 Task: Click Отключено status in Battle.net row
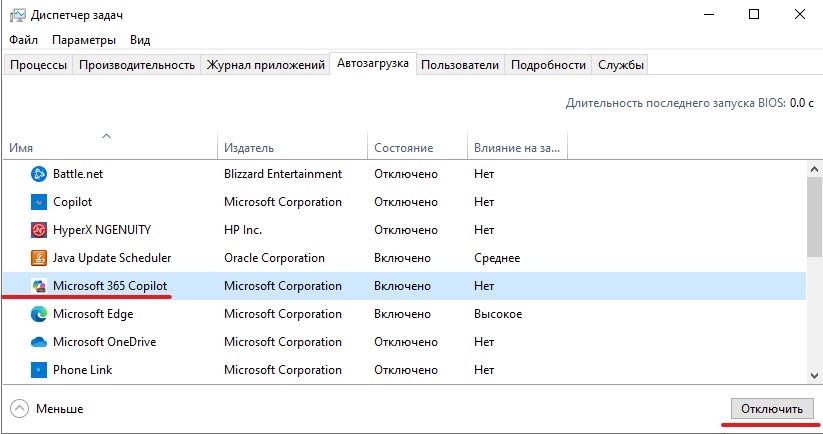[406, 174]
